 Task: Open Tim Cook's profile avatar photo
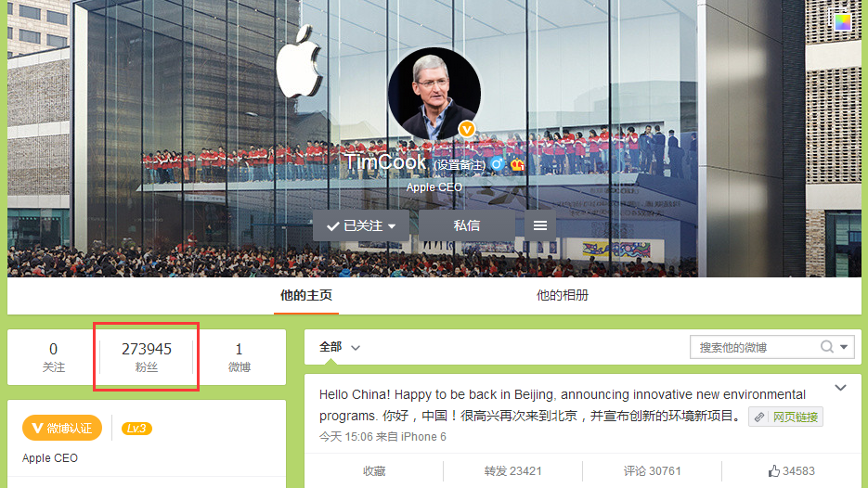click(x=434, y=94)
